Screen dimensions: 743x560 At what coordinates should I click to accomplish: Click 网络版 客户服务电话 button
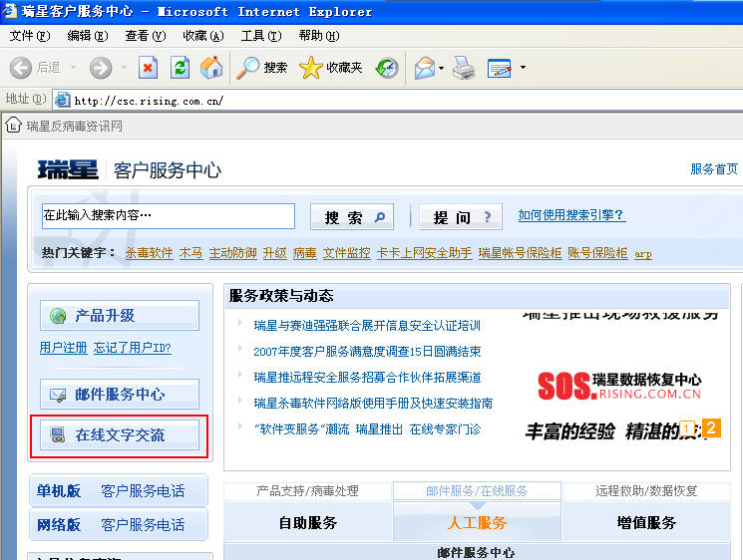(x=119, y=524)
